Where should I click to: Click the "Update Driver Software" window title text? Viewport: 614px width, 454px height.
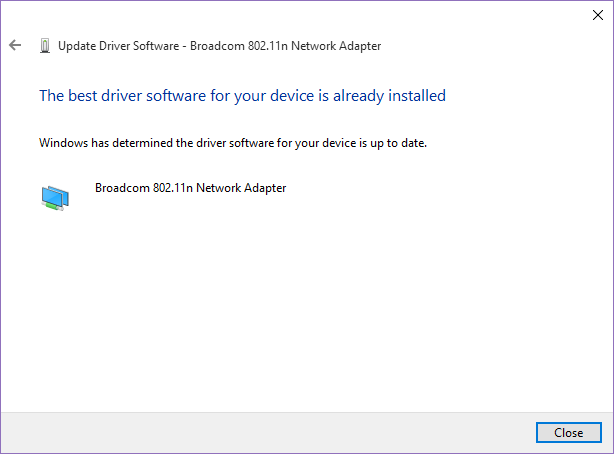[119, 46]
